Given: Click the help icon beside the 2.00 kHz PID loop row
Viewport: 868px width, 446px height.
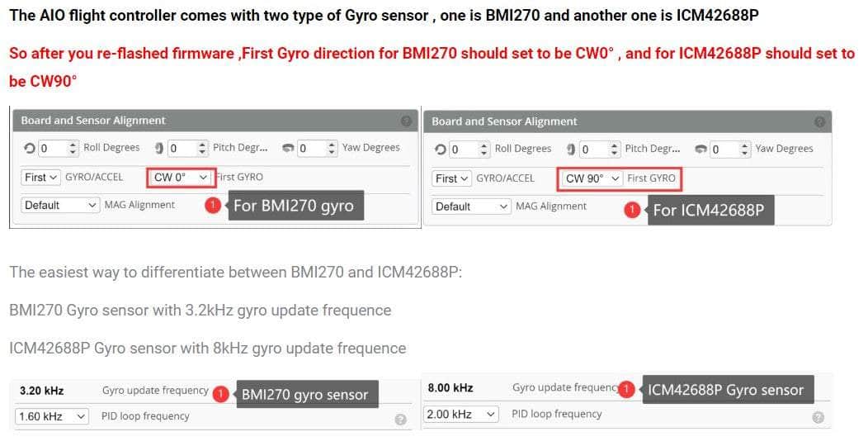Looking at the screenshot, I should (x=818, y=417).
